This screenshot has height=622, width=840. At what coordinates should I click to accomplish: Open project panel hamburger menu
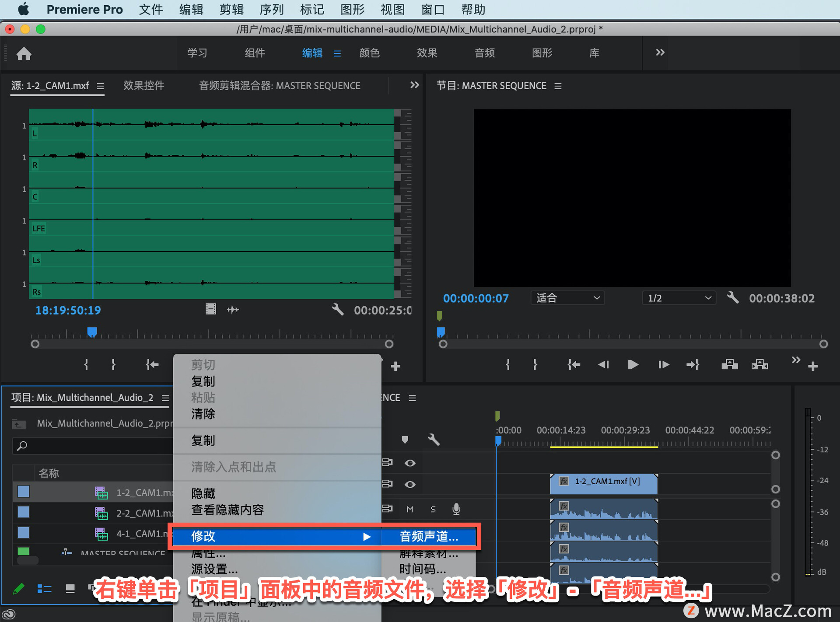[165, 398]
